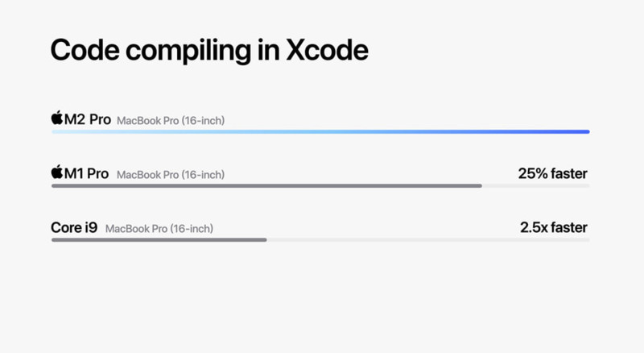Click the Core i9 label

pos(74,227)
